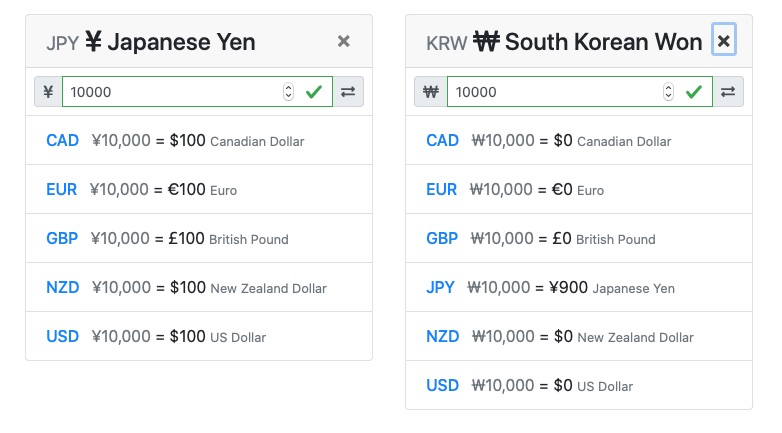Click the green checkmark in Won amount field
This screenshot has height=433, width=782.
pos(694,92)
